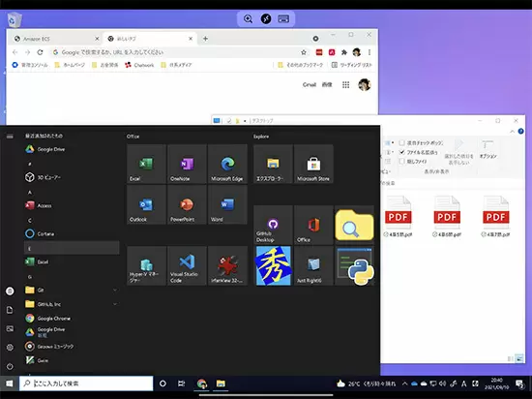The width and height of the screenshot is (532, 399).
Task: Expand the GitHub, Inc folder
Action: click(x=72, y=304)
